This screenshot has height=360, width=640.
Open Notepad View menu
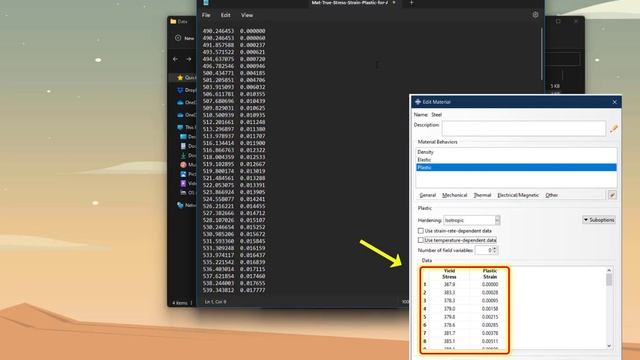pos(247,15)
